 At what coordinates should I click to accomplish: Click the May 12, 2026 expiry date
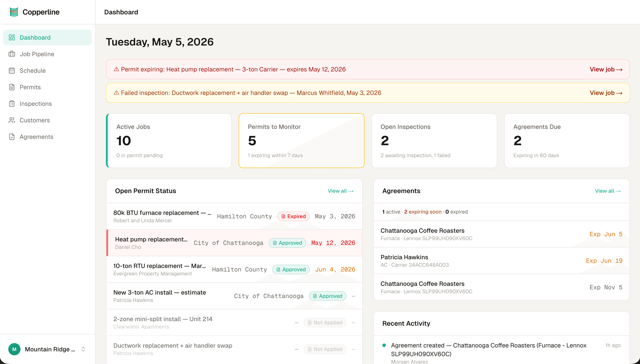click(x=333, y=243)
